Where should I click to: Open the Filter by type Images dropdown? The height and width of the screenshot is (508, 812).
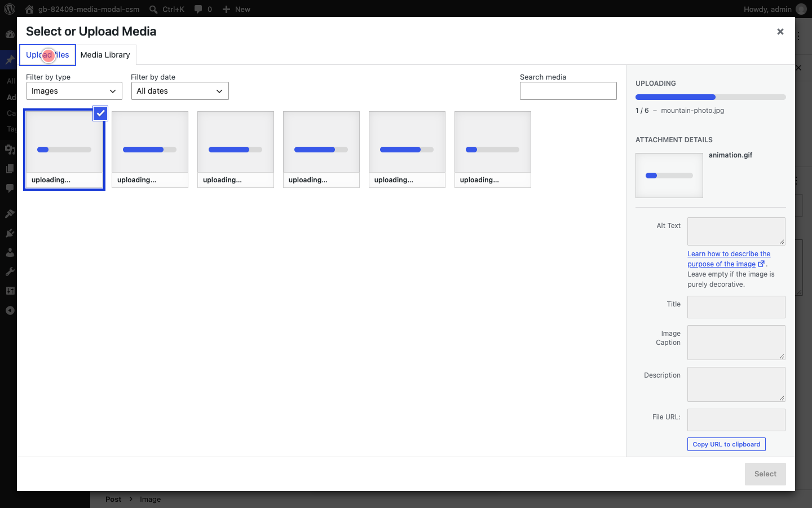click(x=74, y=91)
